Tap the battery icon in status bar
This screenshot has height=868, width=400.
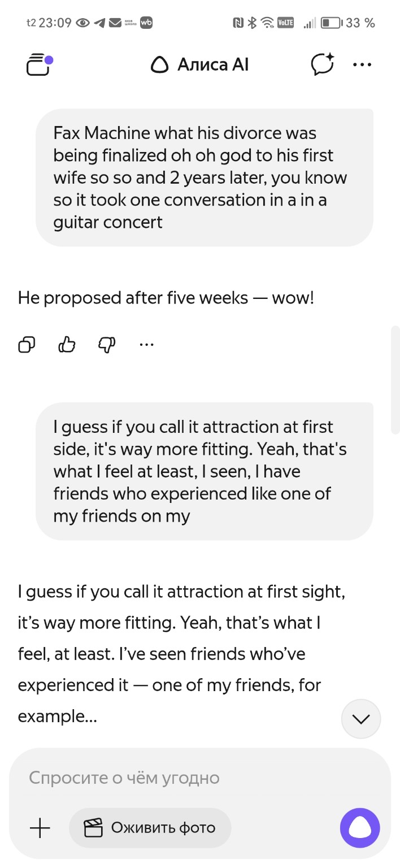331,23
